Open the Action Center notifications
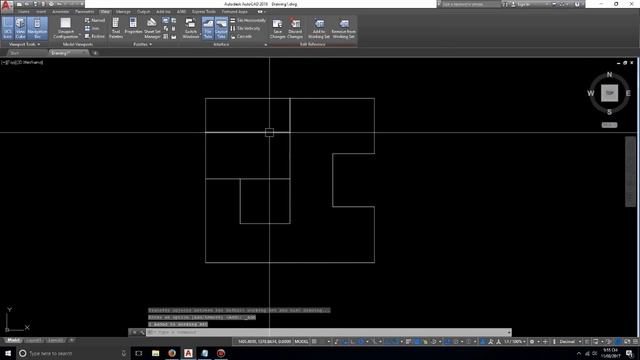 click(630, 353)
